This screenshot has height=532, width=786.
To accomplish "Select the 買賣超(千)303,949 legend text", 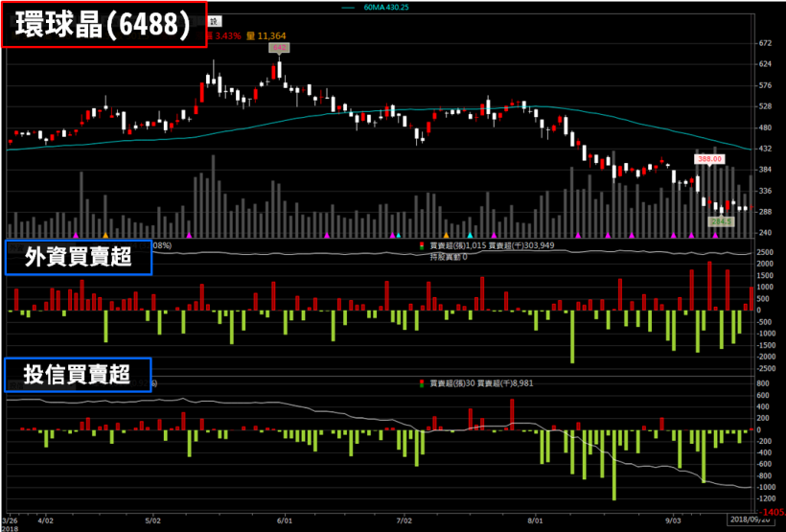I will pos(520,245).
